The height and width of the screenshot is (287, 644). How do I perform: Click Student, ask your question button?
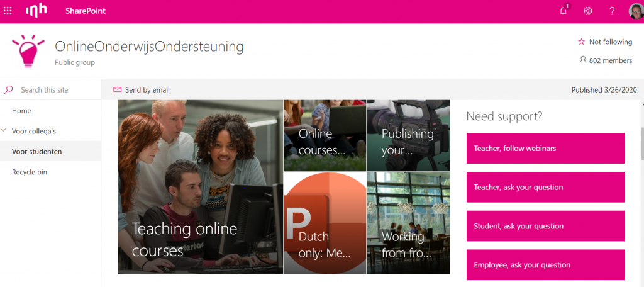(545, 226)
